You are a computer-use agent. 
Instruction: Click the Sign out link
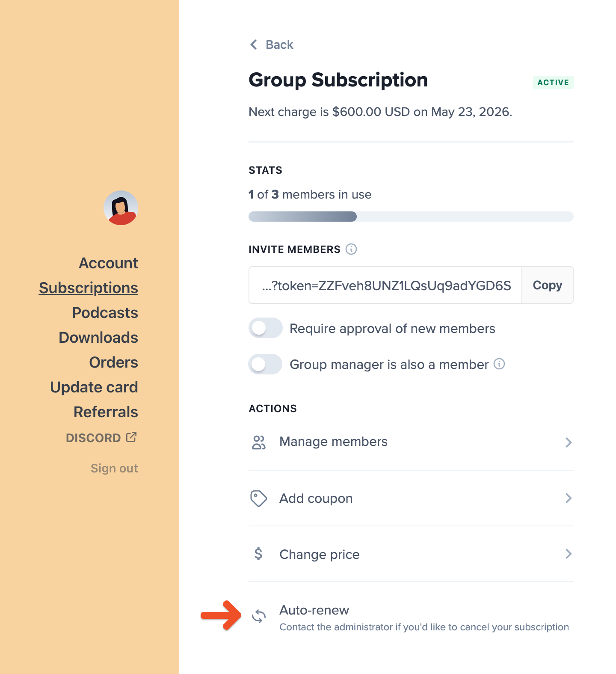[114, 468]
